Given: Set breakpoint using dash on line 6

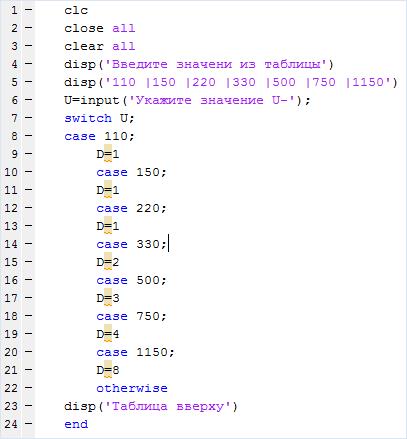Looking at the screenshot, I should (29, 100).
